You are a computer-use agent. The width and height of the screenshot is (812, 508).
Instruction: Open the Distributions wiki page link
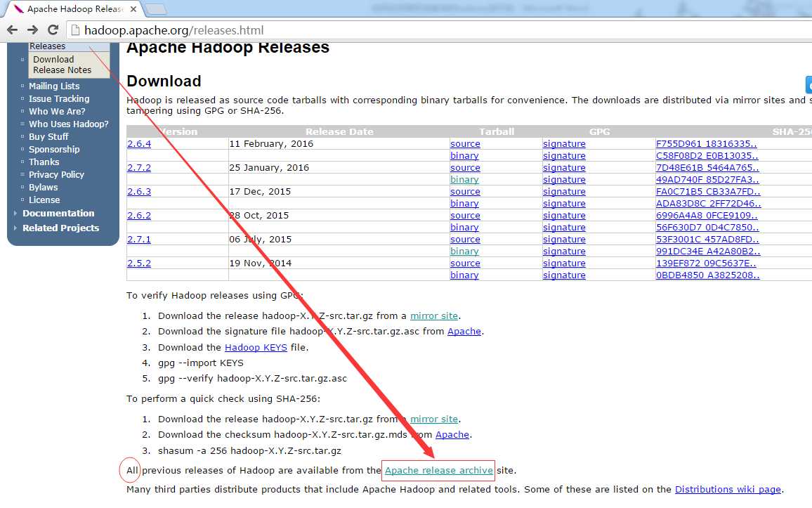coord(728,489)
